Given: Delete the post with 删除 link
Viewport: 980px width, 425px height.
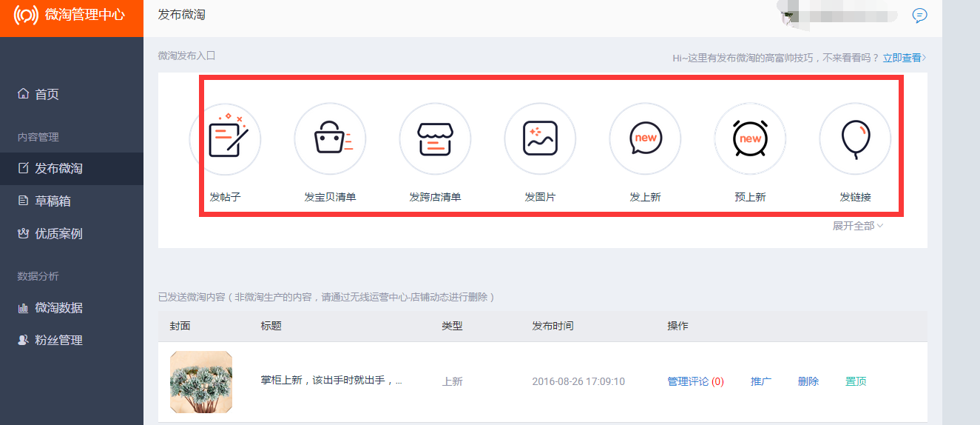Looking at the screenshot, I should (808, 381).
